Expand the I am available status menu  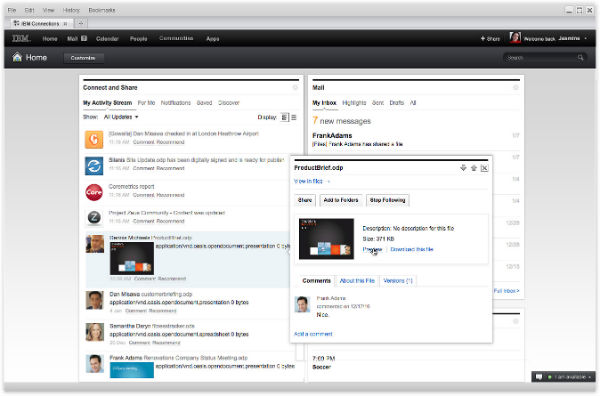pyautogui.click(x=569, y=377)
